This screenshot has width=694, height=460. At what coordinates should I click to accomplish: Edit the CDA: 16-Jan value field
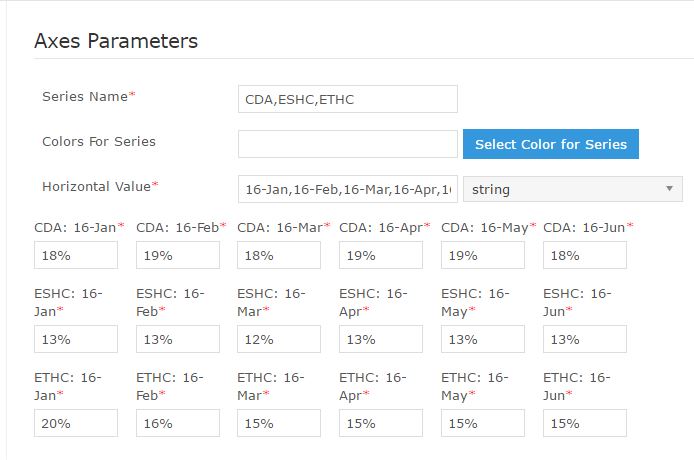(76, 255)
